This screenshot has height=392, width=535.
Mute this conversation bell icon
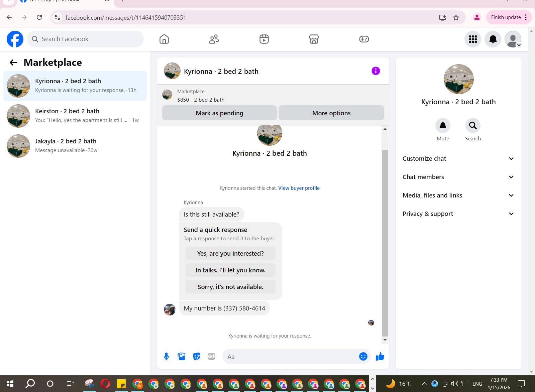(443, 126)
